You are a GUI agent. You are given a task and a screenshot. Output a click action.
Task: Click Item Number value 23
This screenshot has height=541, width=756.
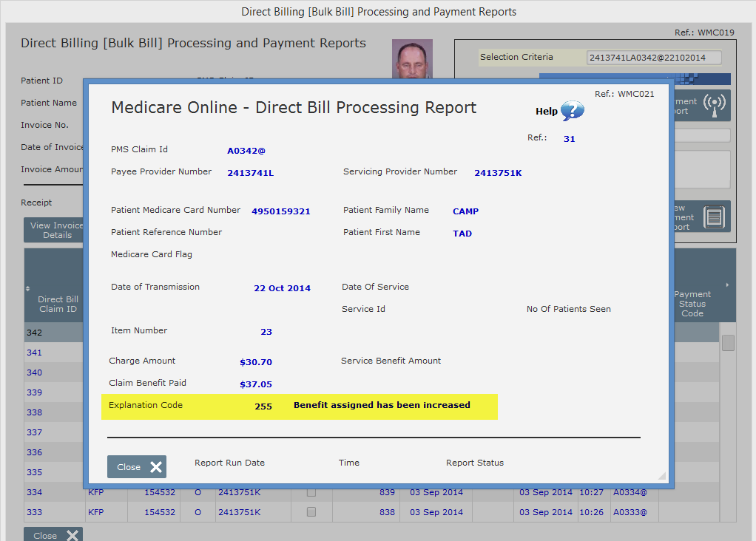coord(266,332)
